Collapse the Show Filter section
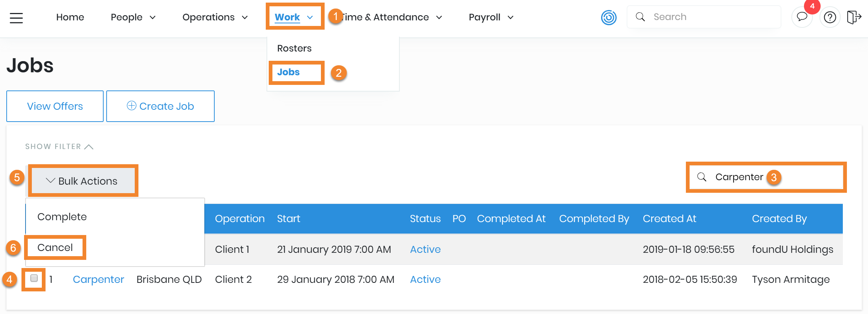Viewport: 868px width, 314px height. (x=59, y=146)
